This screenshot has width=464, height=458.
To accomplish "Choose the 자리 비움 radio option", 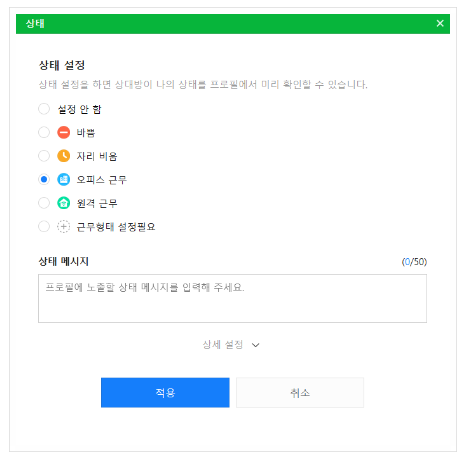I will (x=44, y=156).
